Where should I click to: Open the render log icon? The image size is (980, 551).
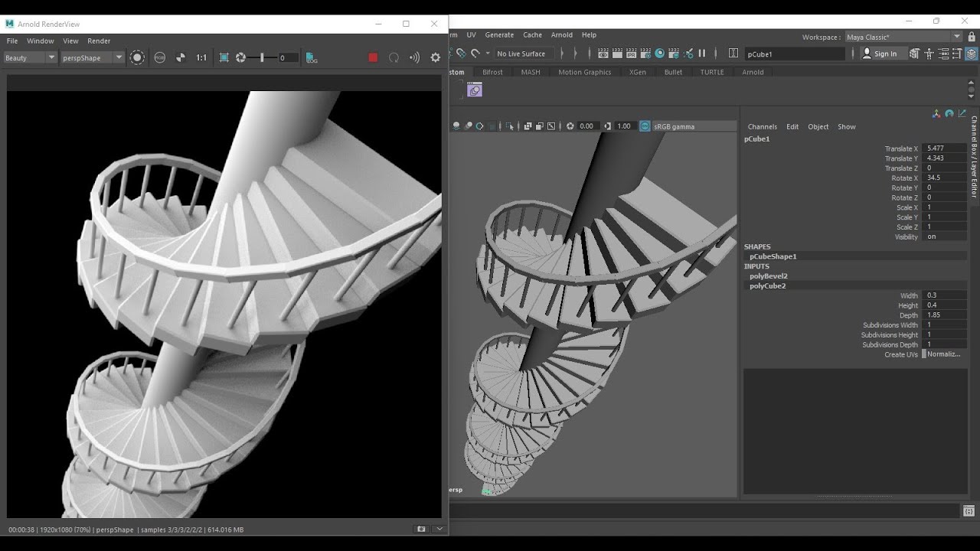[312, 57]
